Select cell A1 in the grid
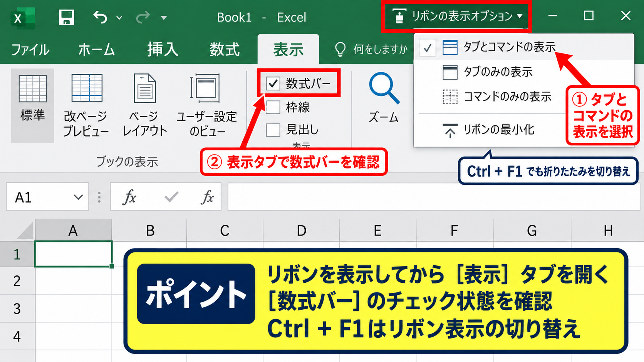644x362 pixels. (x=73, y=254)
